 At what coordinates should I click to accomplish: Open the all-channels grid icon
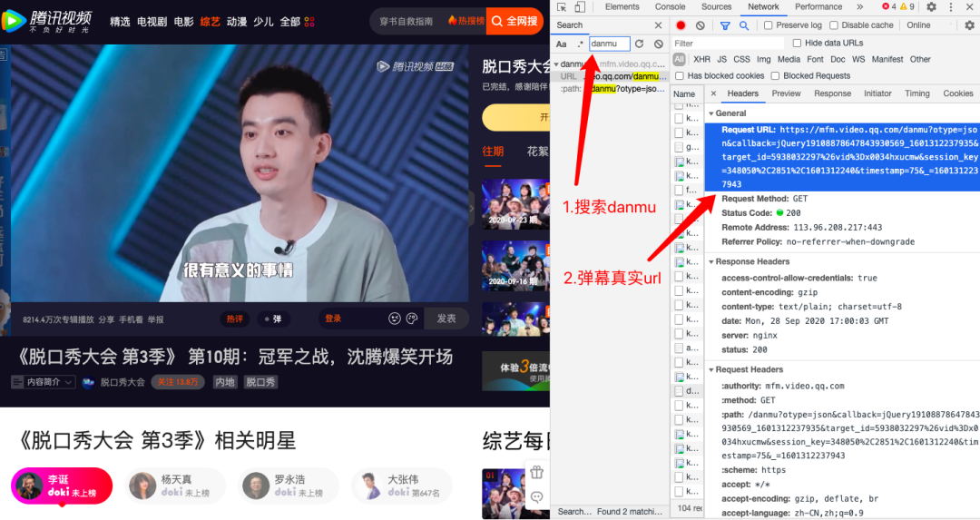tap(309, 22)
